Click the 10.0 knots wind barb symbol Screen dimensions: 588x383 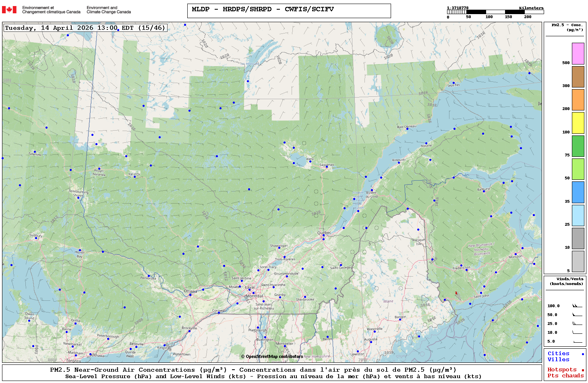(577, 333)
